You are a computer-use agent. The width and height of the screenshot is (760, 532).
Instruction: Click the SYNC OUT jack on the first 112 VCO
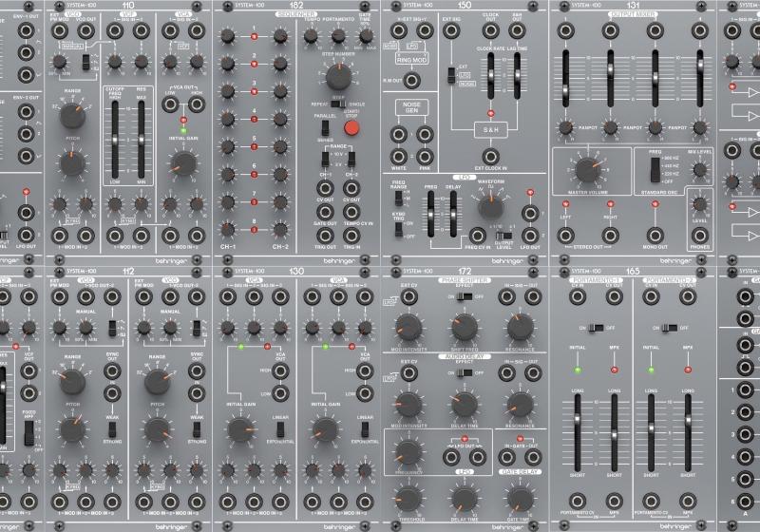(x=112, y=371)
